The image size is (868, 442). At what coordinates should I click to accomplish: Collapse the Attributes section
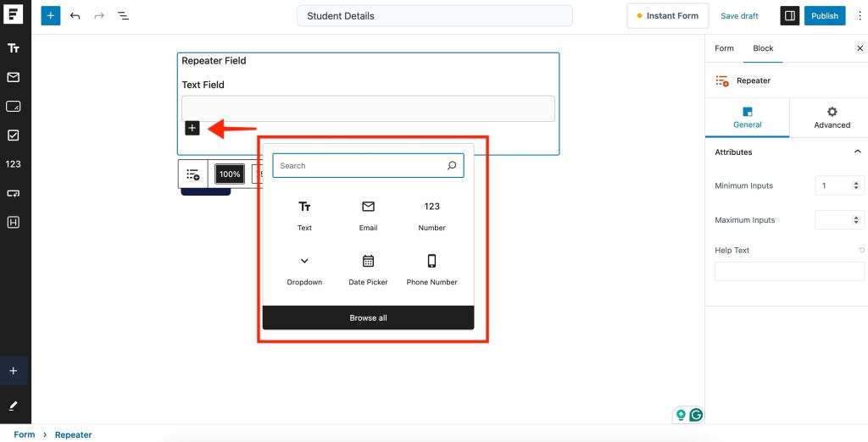pyautogui.click(x=857, y=152)
